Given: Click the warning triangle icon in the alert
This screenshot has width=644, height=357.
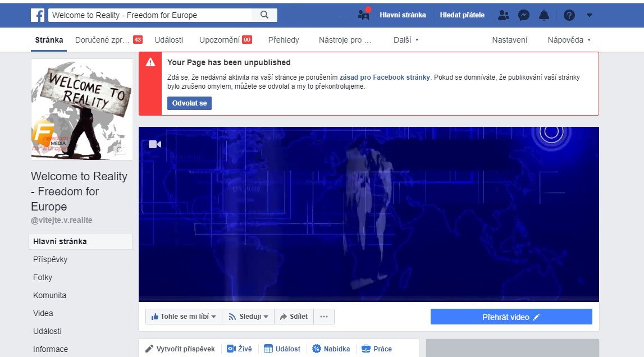Looking at the screenshot, I should tap(150, 62).
